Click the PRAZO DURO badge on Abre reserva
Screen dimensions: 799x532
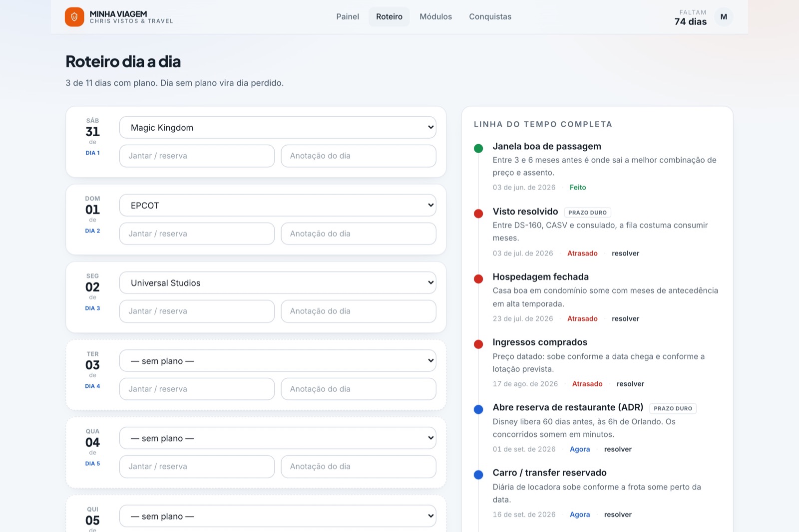point(673,408)
